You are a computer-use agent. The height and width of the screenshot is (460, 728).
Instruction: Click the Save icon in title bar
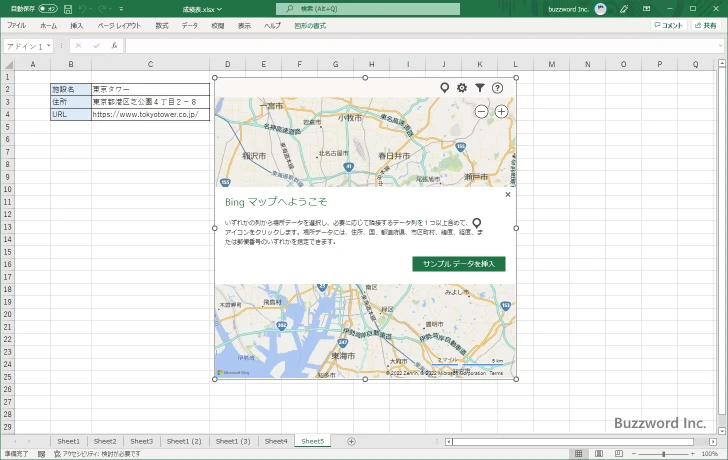click(68, 9)
